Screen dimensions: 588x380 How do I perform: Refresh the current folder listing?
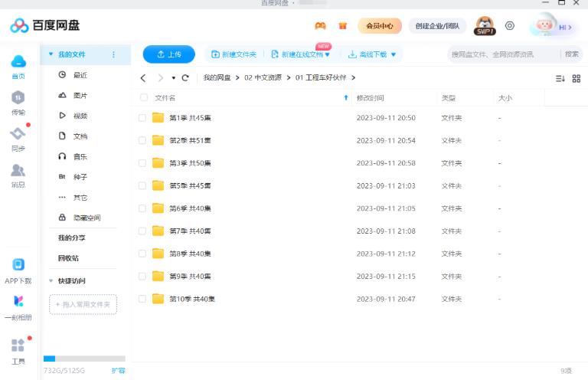click(185, 77)
